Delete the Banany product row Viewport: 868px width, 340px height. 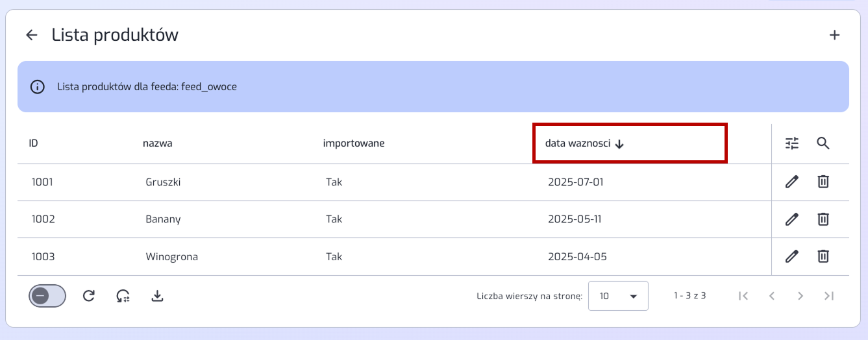823,219
